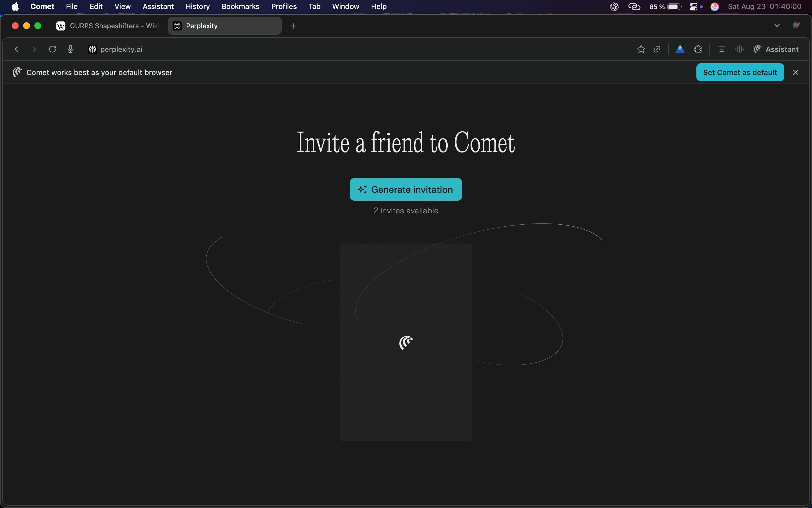Viewport: 812px width, 508px height.
Task: Open the Help menu
Action: click(379, 6)
